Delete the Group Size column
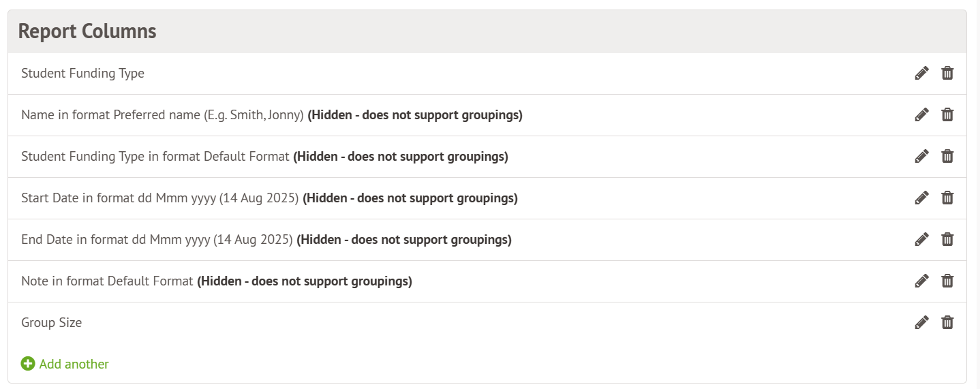This screenshot has width=980, height=389. 947,323
